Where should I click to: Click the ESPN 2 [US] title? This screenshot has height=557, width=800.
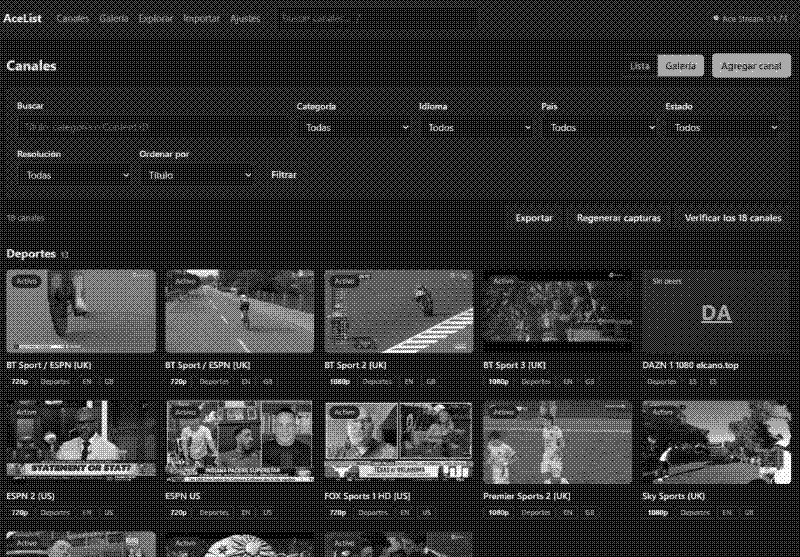(31, 496)
